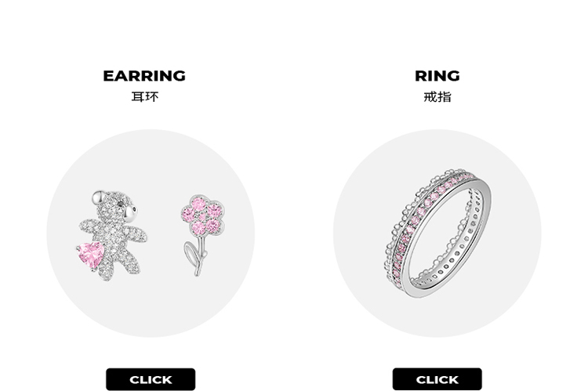Click the pink petals of the flower earring
The height and width of the screenshot is (391, 588).
(202, 215)
